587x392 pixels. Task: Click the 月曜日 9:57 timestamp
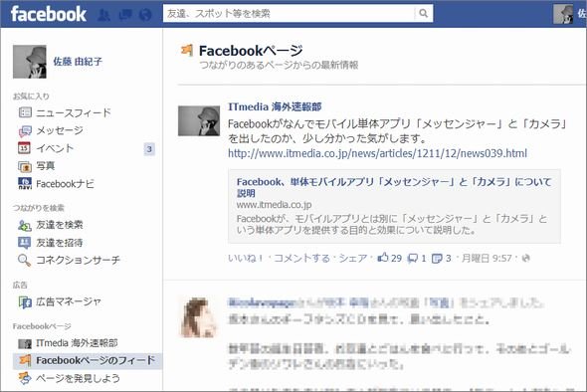[x=487, y=258]
